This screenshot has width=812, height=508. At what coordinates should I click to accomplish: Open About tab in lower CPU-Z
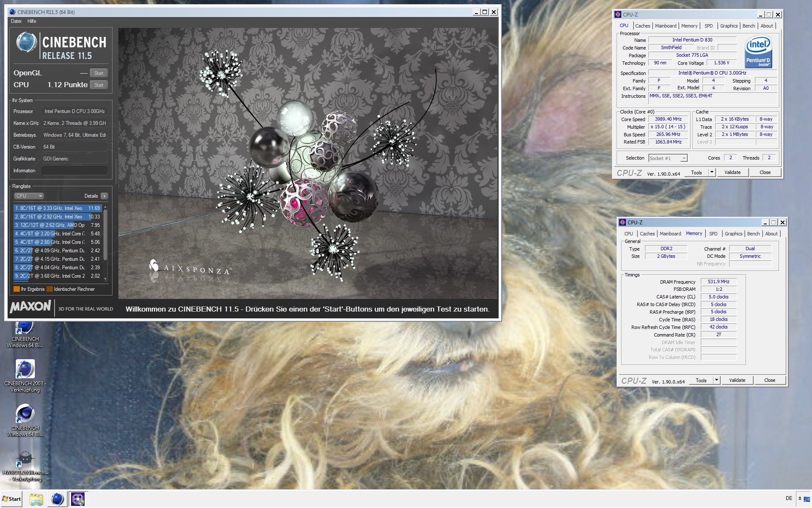pos(771,234)
